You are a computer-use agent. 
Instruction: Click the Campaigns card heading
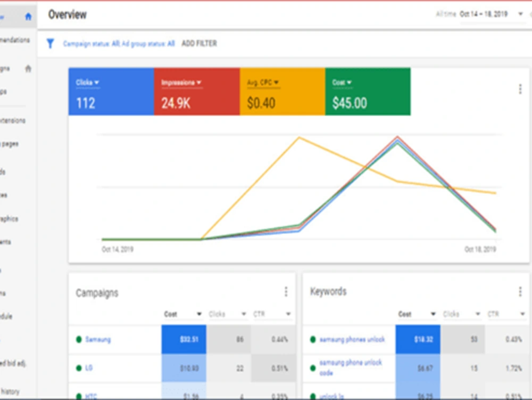click(x=97, y=293)
